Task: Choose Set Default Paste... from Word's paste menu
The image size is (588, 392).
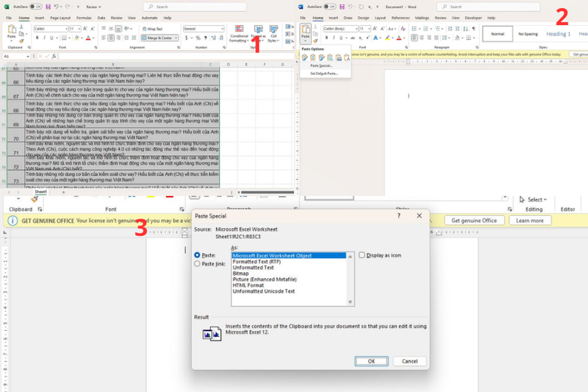Action: coord(324,74)
